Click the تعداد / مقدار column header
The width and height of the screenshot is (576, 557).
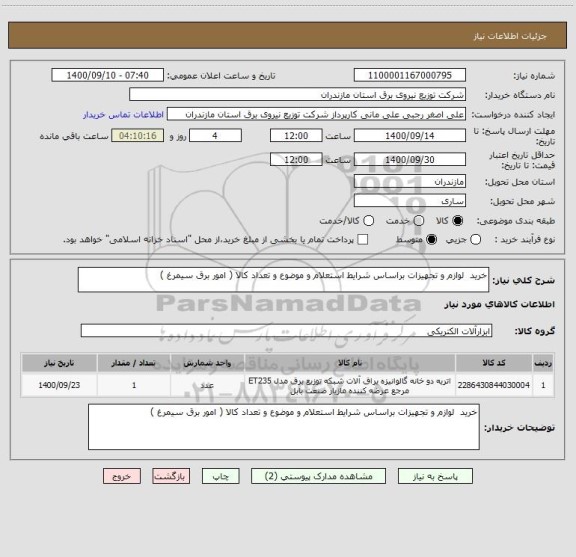pos(134,363)
